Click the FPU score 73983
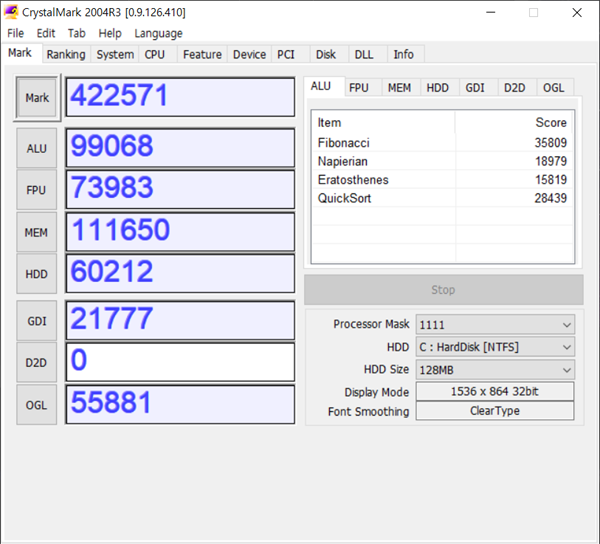The height and width of the screenshot is (544, 600). (x=181, y=189)
